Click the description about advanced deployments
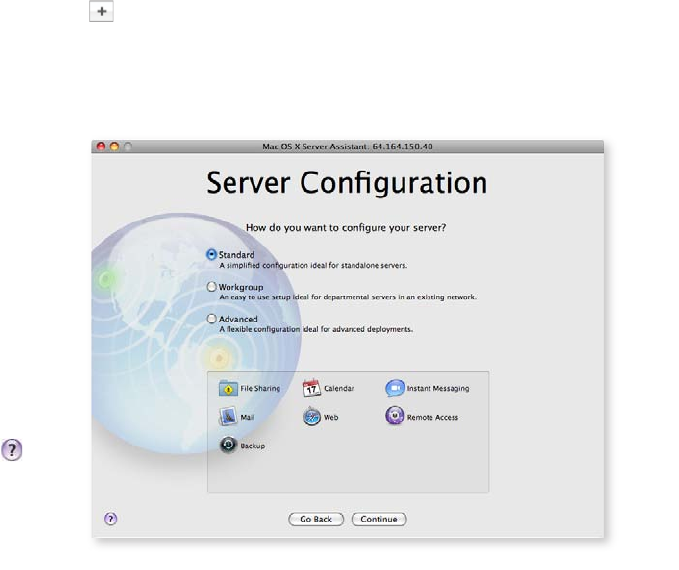The width and height of the screenshot is (679, 570). click(x=316, y=329)
